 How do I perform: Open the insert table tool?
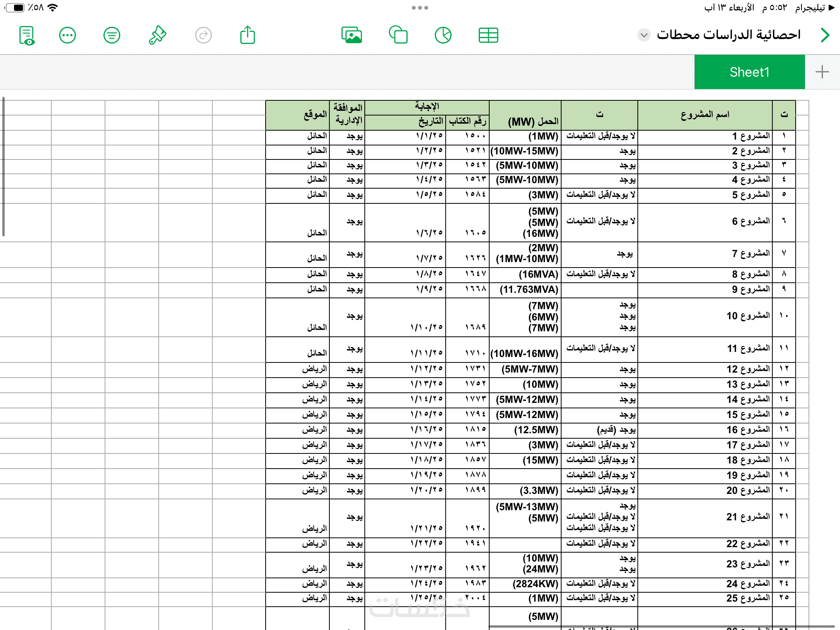pos(488,35)
